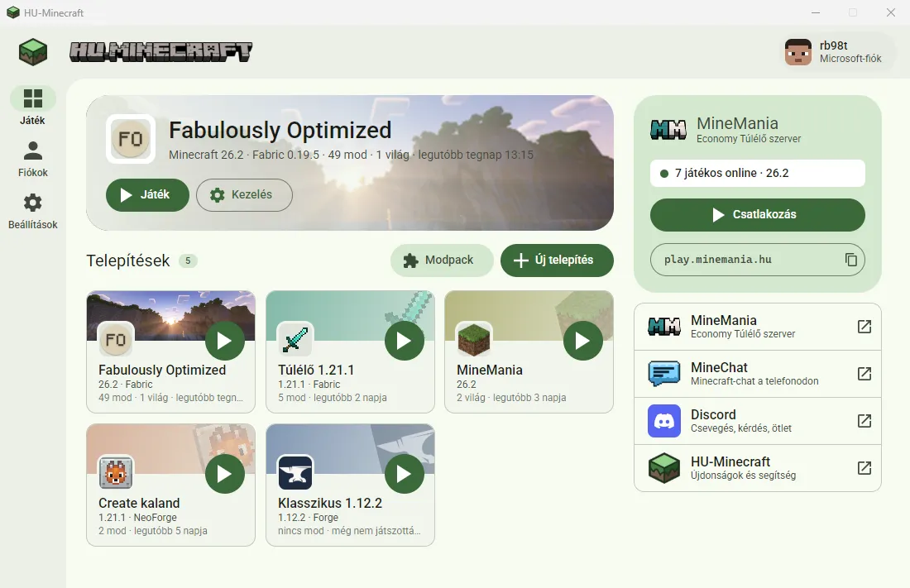Screen dimensions: 910x588
Task: Create a new install with Új telepítés
Action: 557,260
